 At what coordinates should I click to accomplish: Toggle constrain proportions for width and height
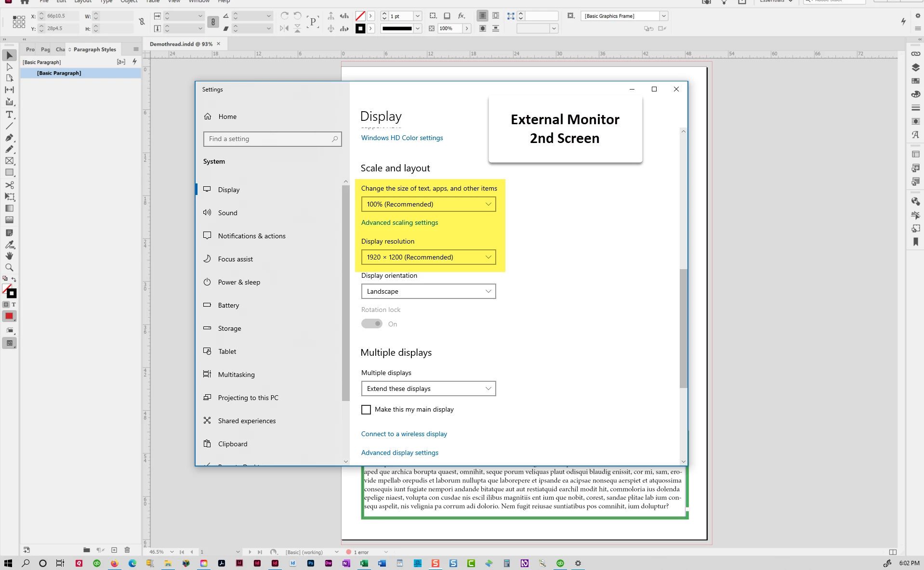tap(142, 22)
